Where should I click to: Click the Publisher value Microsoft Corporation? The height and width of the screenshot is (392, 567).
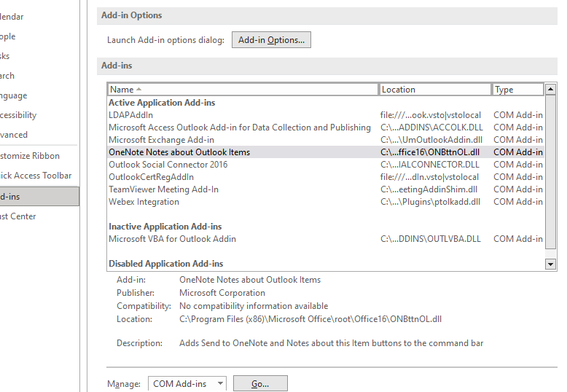coord(222,293)
